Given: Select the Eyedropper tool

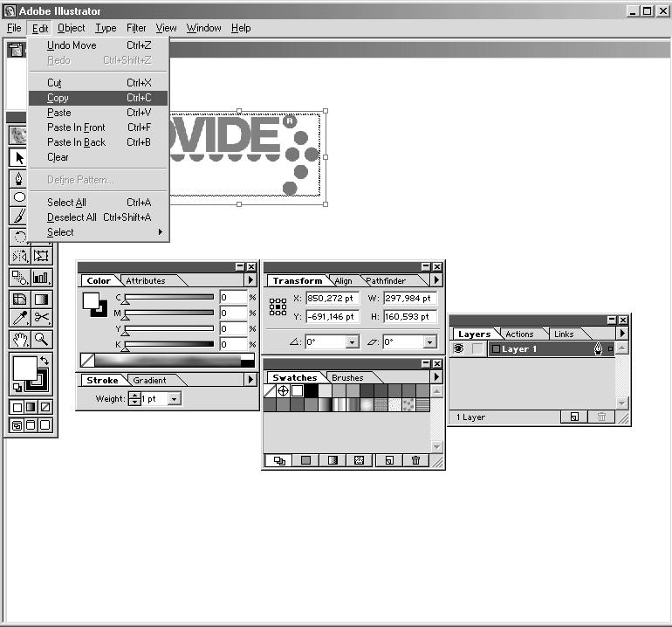Looking at the screenshot, I should [20, 318].
